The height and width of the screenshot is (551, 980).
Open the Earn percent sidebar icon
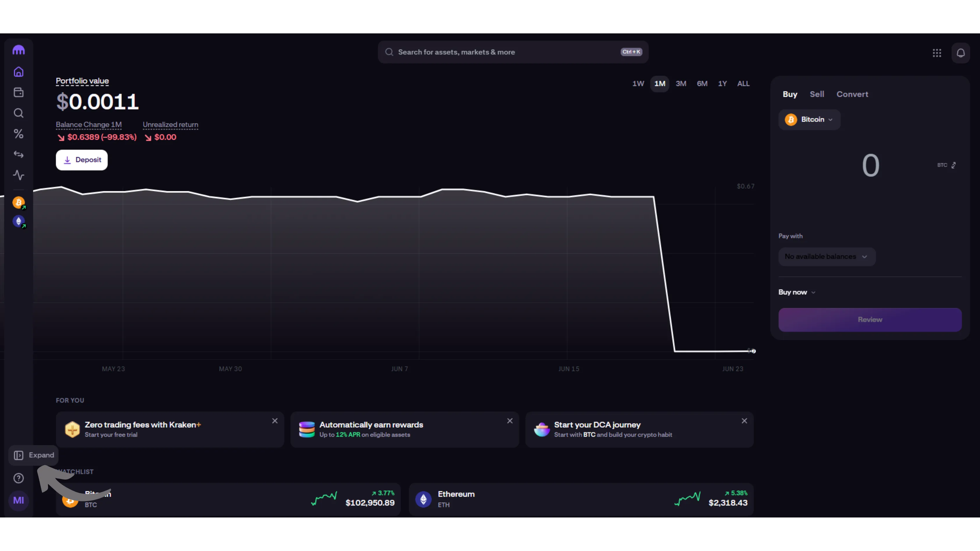click(x=18, y=134)
